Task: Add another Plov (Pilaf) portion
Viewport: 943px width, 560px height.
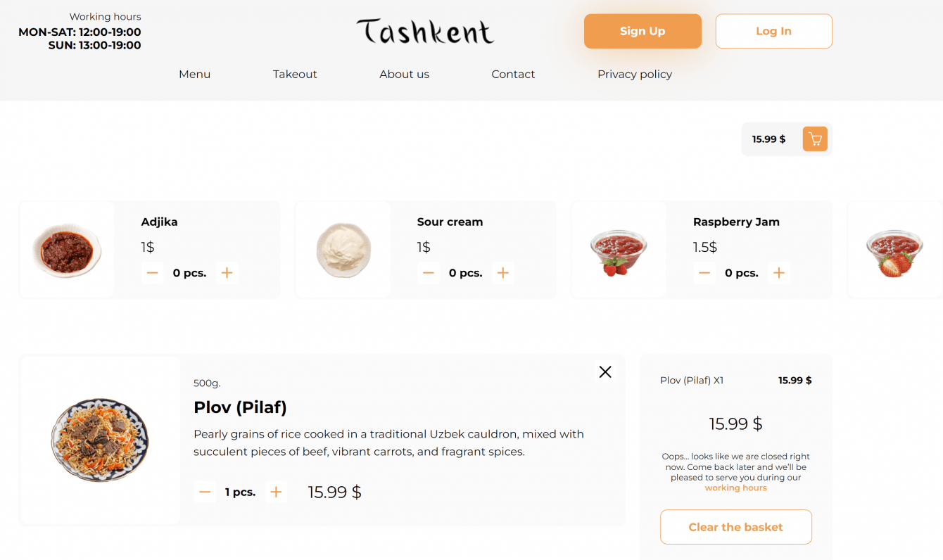Action: 276,492
